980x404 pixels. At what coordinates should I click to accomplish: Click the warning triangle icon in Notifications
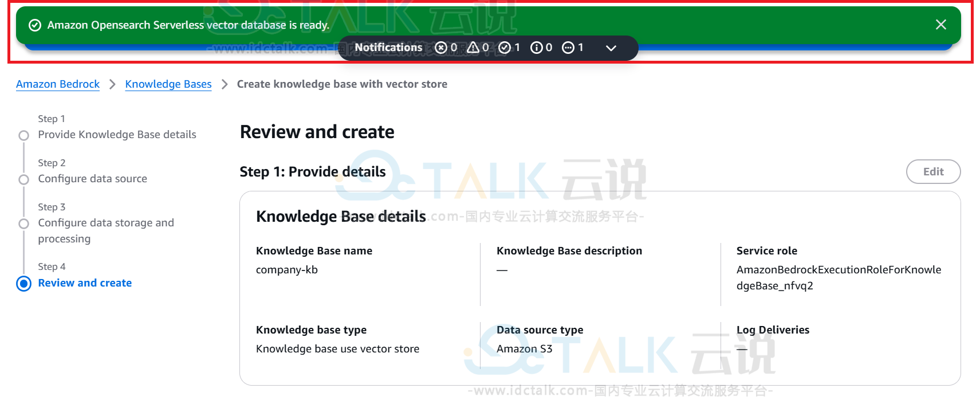click(473, 48)
